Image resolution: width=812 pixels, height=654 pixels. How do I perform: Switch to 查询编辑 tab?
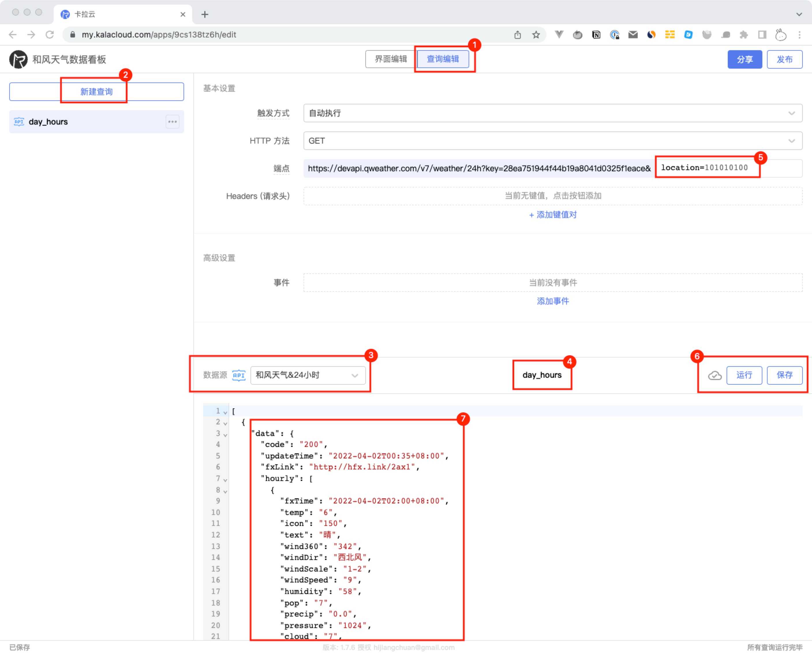click(x=443, y=59)
